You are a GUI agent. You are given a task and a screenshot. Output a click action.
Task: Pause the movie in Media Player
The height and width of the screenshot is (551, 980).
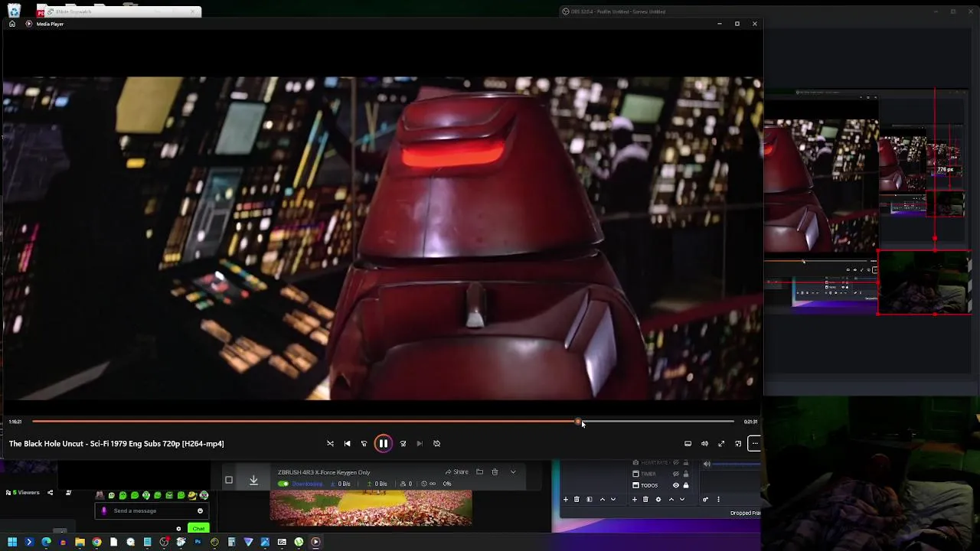point(383,443)
